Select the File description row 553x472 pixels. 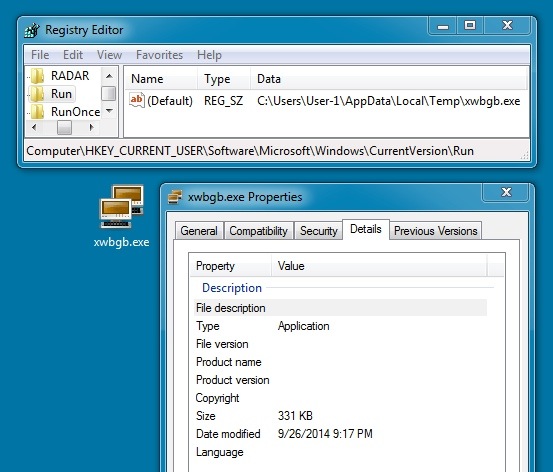340,308
